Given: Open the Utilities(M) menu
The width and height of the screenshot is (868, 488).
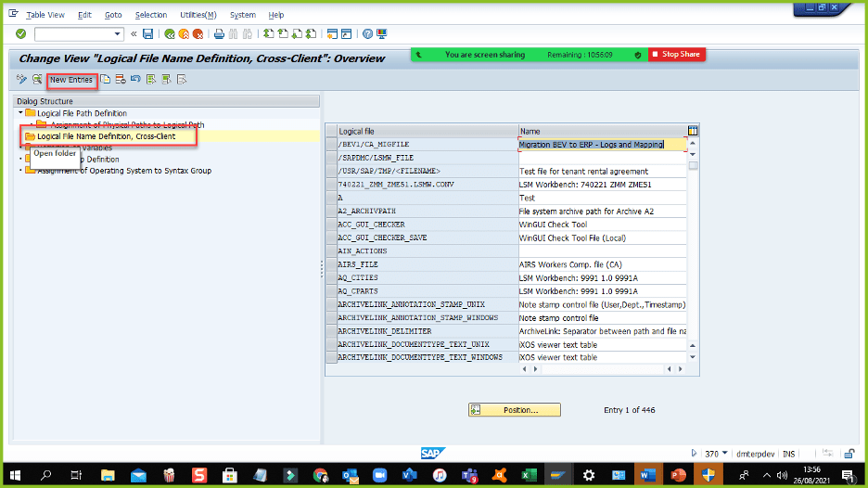Looking at the screenshot, I should point(198,15).
